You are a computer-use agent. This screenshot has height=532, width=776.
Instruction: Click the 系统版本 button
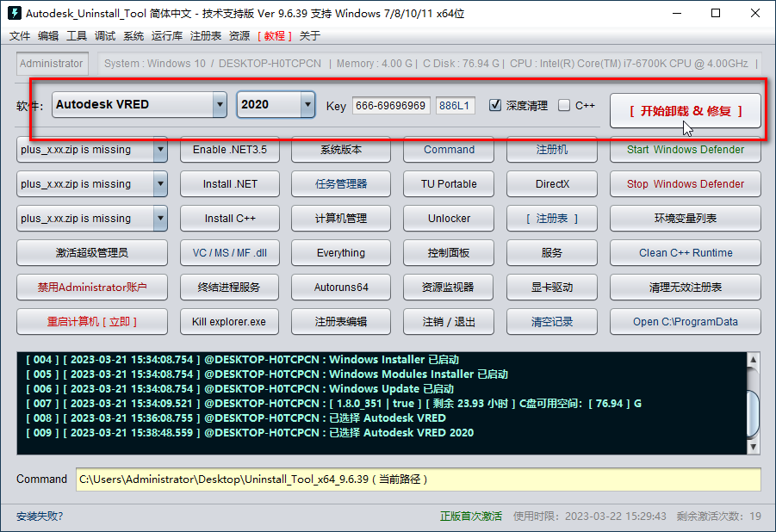341,150
